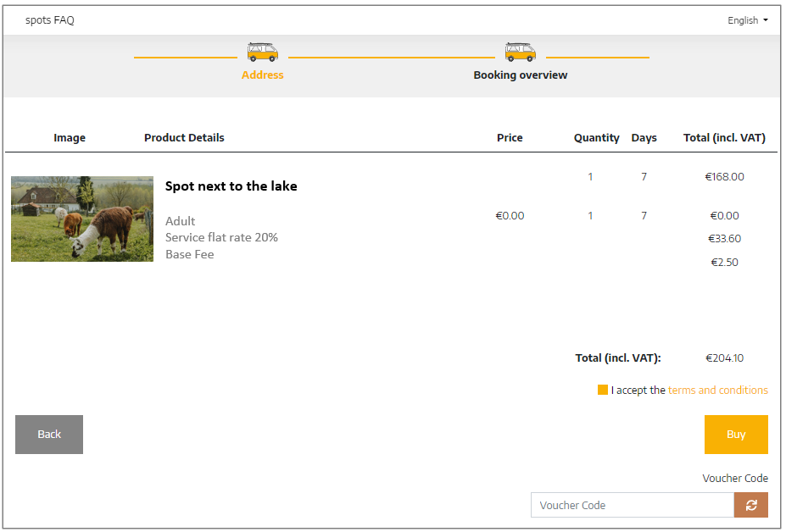Go to the Address step

263,75
